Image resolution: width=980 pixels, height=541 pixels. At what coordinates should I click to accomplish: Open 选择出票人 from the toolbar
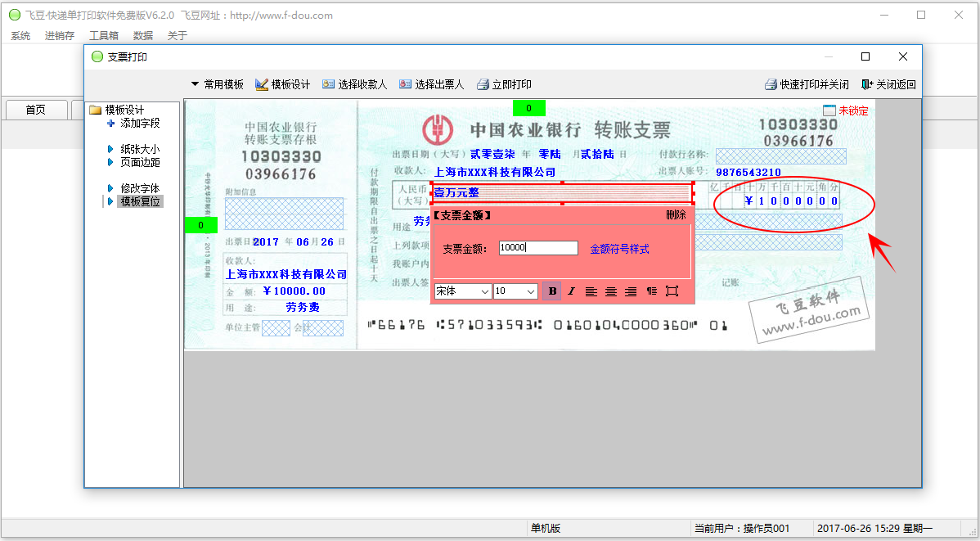pos(431,84)
